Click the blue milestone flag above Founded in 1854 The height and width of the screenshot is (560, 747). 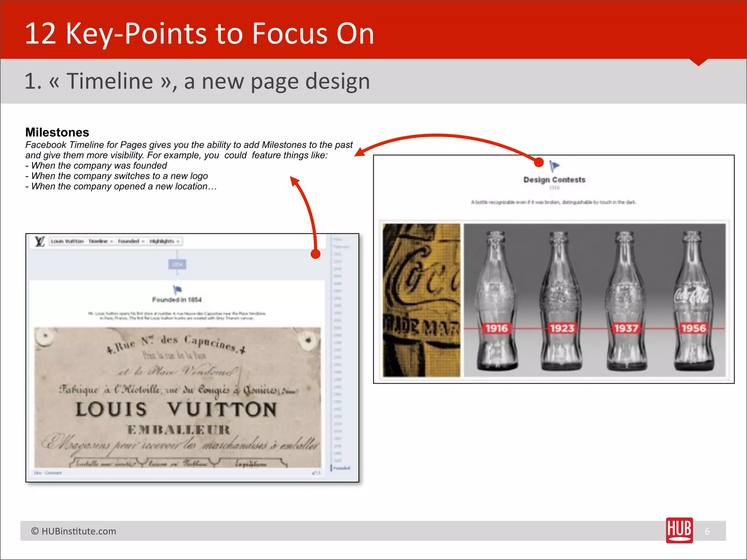pyautogui.click(x=177, y=290)
